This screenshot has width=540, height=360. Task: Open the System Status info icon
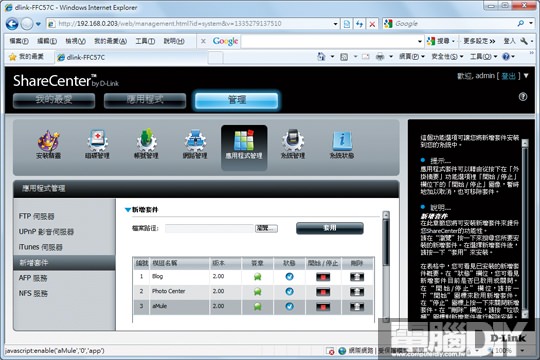pos(342,145)
